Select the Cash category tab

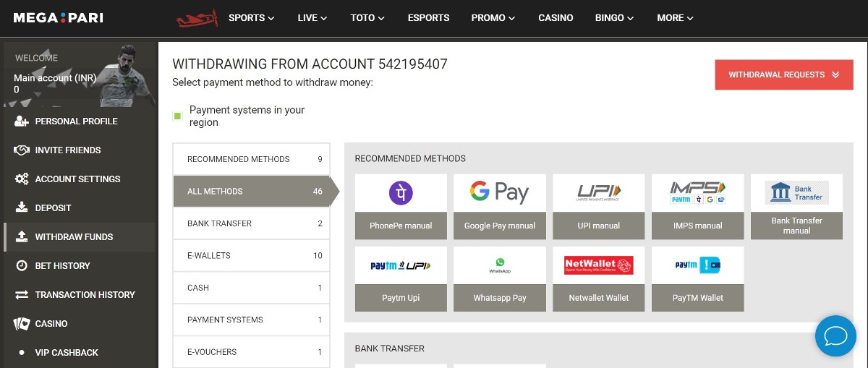pyautogui.click(x=252, y=288)
